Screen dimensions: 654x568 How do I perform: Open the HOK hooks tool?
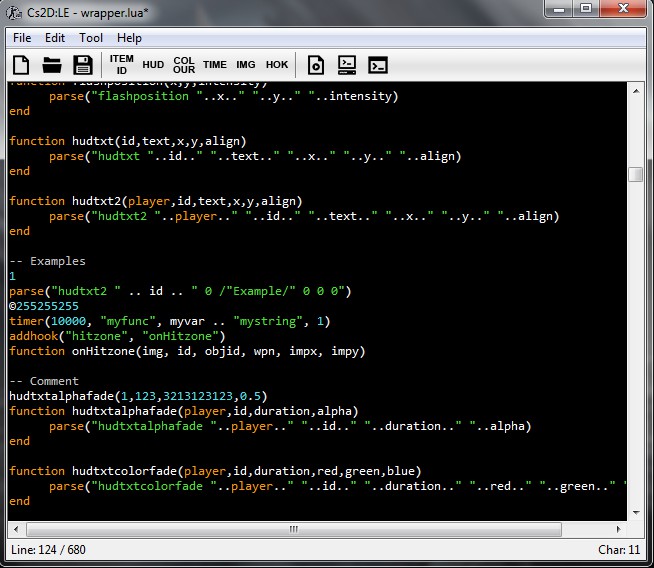(277, 65)
